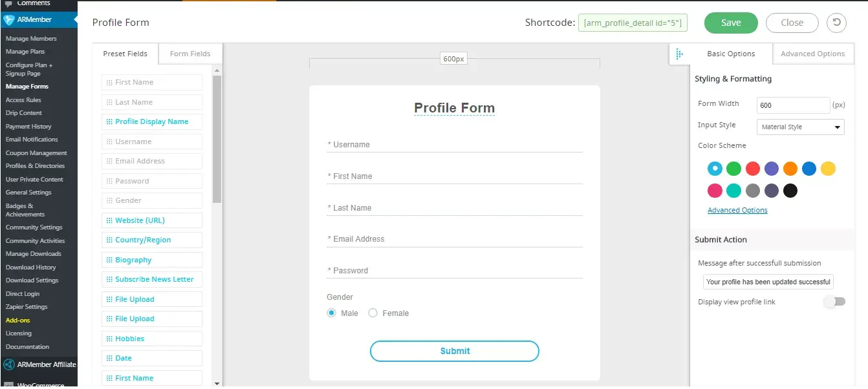Click the ARMember logo icon in sidebar

point(9,19)
